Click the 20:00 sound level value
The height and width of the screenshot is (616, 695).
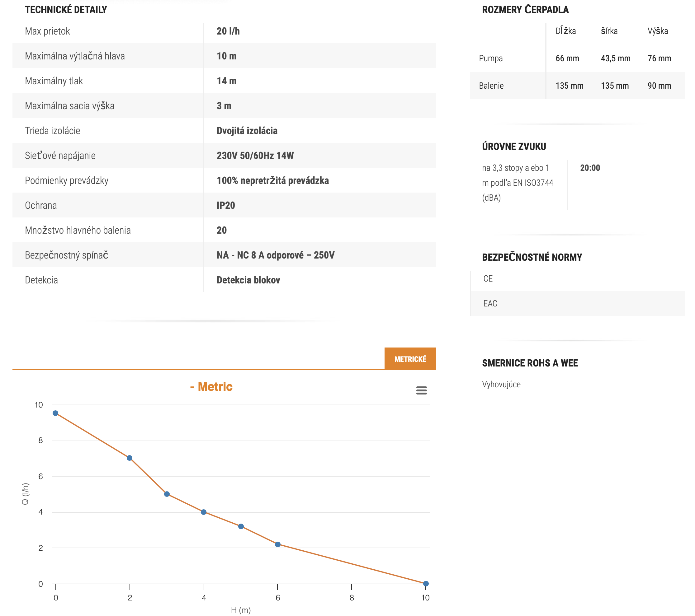590,168
